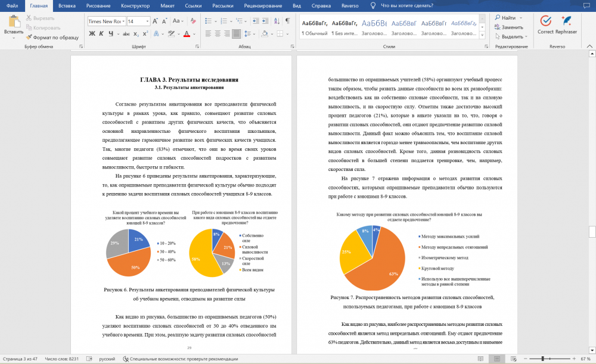Click the Reverso Rephraser button
596x364 pixels.
[566, 24]
